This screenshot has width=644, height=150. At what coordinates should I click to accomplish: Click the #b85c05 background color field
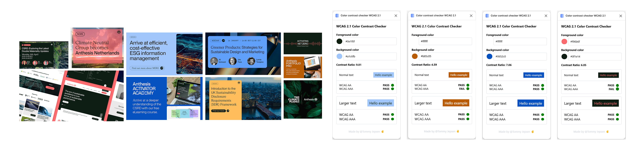coord(445,56)
